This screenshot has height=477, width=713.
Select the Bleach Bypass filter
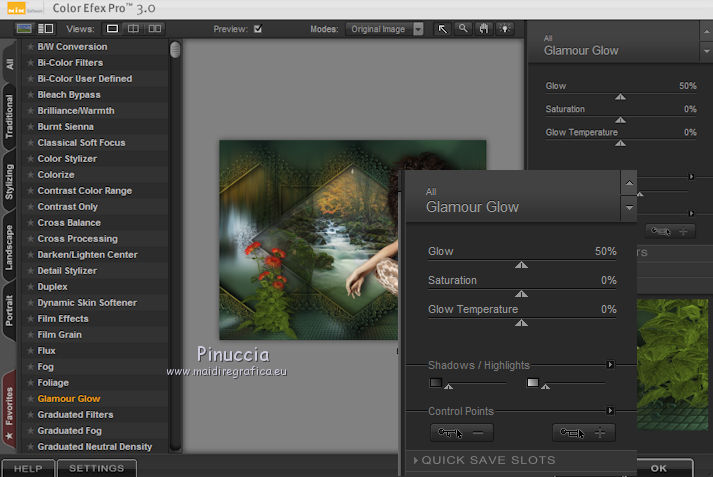pyautogui.click(x=69, y=95)
